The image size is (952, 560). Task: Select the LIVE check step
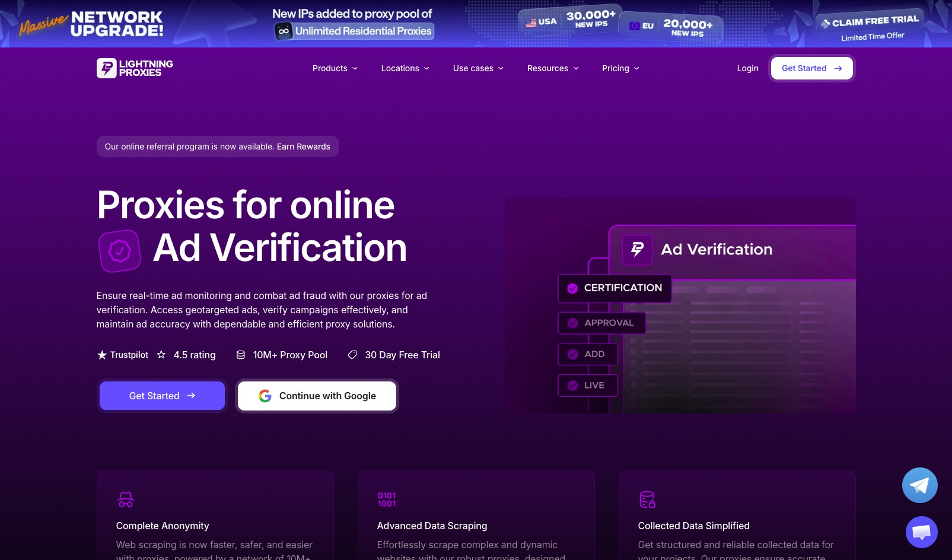pos(587,385)
